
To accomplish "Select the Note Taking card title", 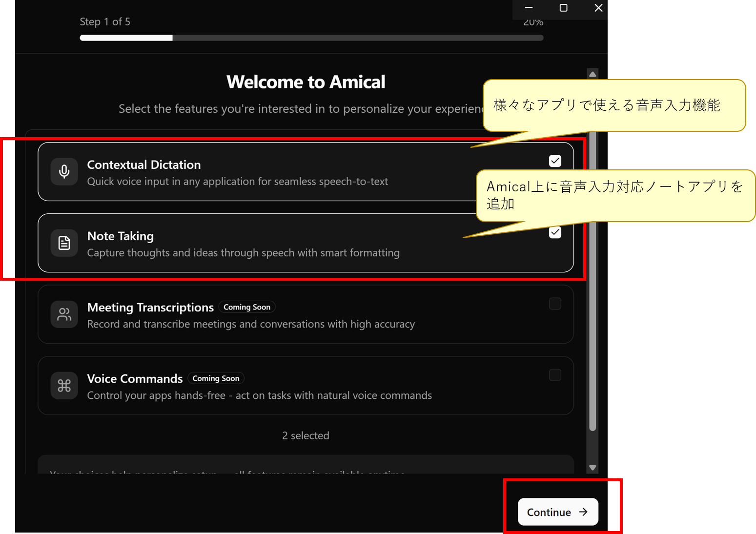I will pos(121,236).
